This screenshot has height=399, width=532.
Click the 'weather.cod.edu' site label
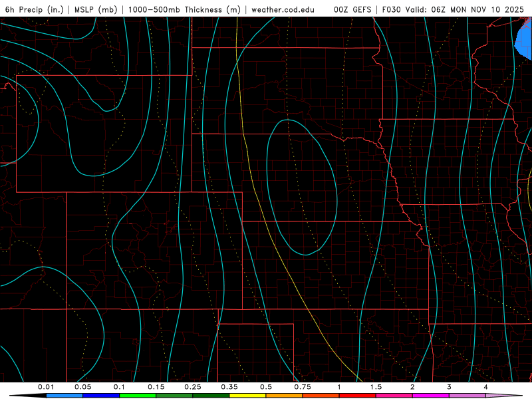(x=283, y=9)
